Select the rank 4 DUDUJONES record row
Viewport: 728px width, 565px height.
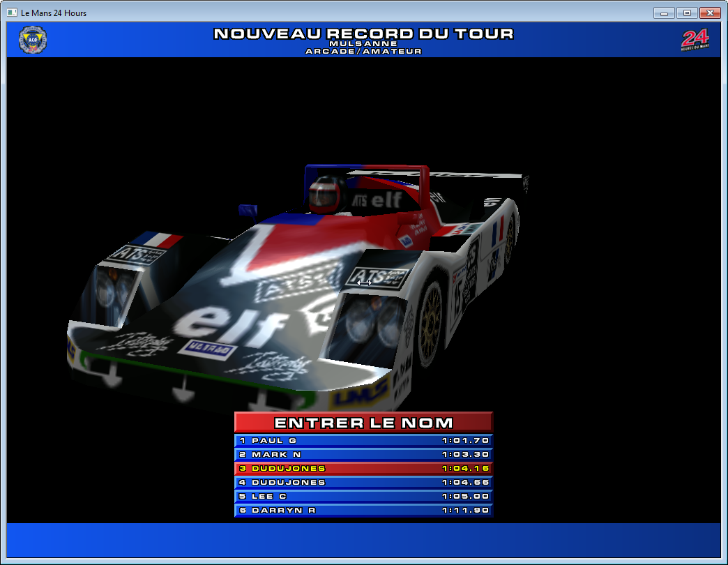[363, 482]
